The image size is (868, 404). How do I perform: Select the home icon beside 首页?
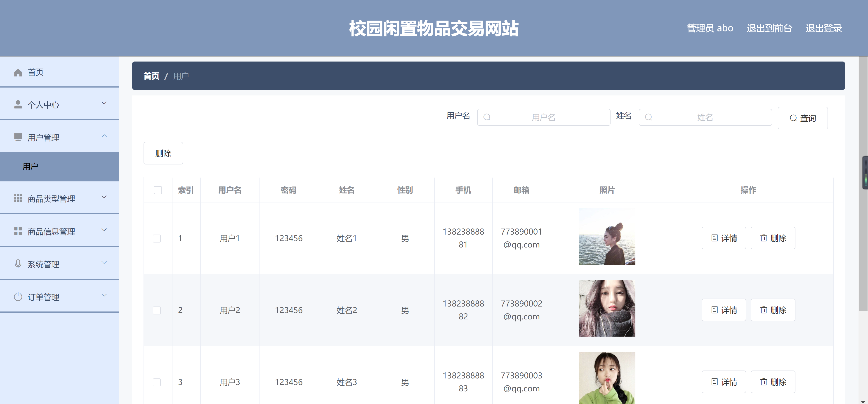[18, 72]
